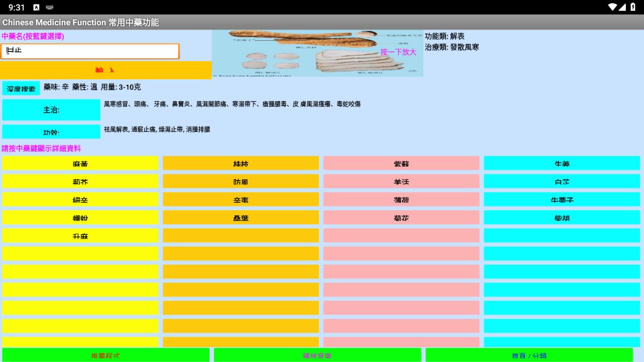The image size is (644, 362).
Task: Show details for 牛蒡子
Action: click(562, 200)
